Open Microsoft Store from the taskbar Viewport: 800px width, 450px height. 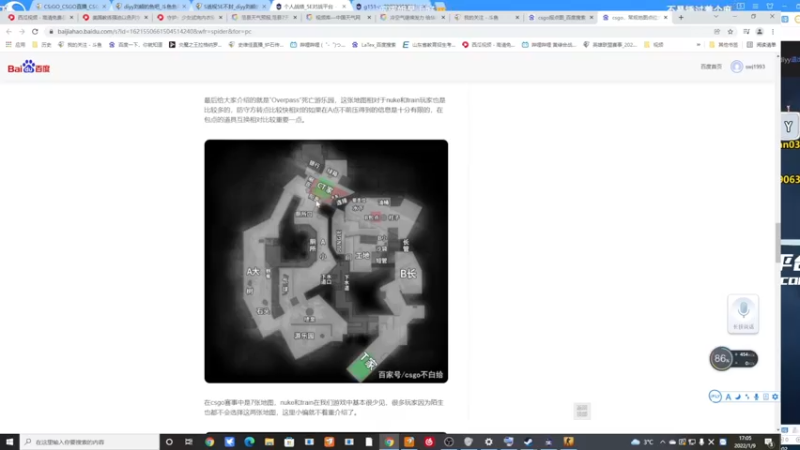289,442
